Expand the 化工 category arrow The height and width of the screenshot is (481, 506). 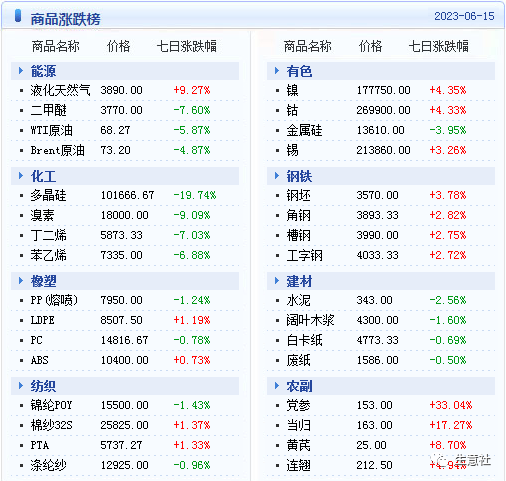pyautogui.click(x=21, y=176)
